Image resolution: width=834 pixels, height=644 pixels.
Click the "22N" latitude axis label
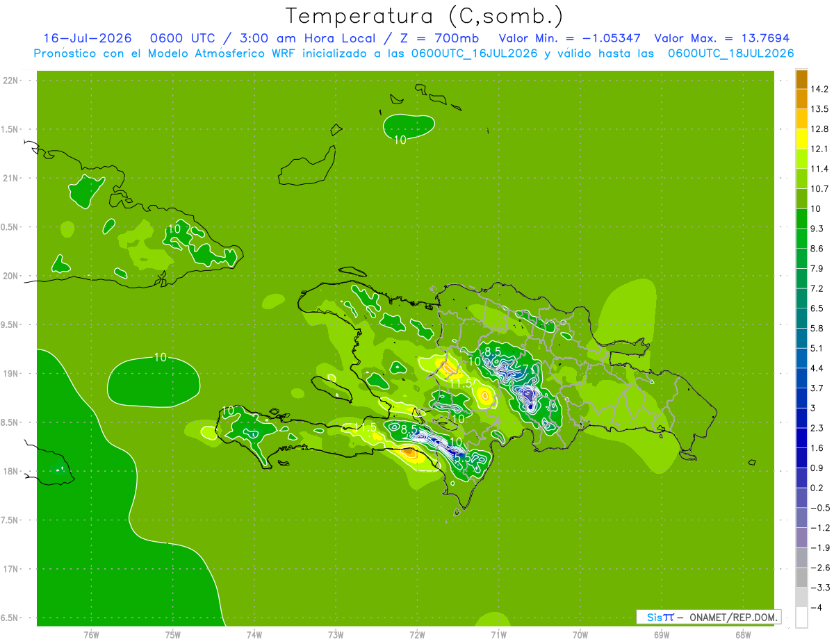tap(10, 80)
